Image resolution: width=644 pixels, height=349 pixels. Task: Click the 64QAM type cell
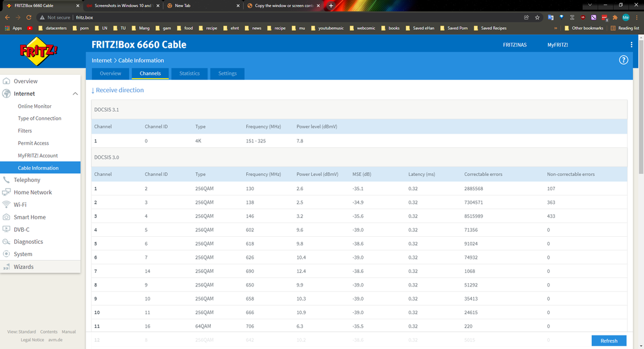(x=203, y=326)
